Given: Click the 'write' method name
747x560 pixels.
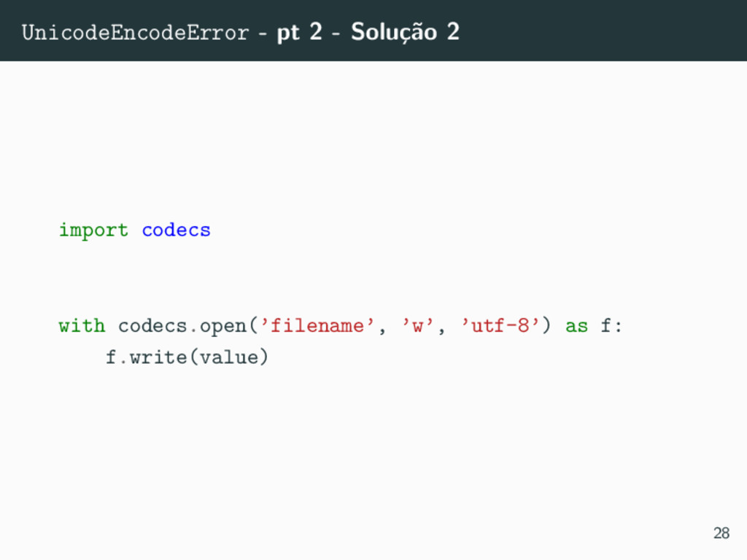Looking at the screenshot, I should pos(158,357).
